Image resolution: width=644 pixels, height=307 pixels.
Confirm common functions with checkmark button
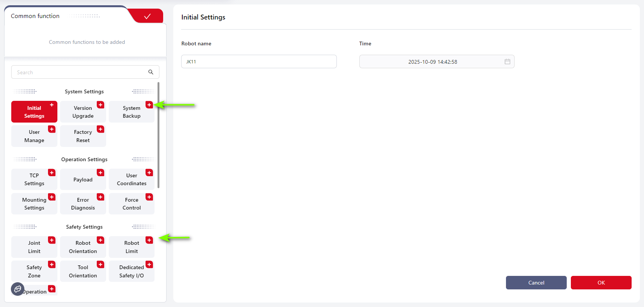point(147,16)
